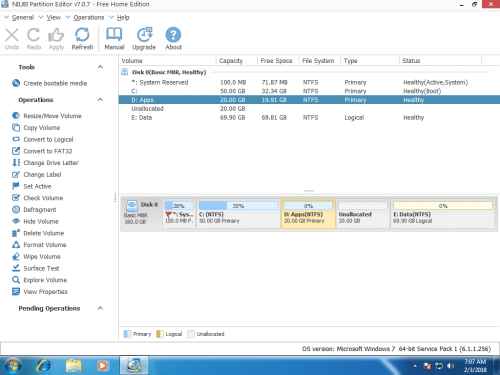The height and width of the screenshot is (375, 500).
Task: Sort by the Status column header
Action: pyautogui.click(x=440, y=61)
